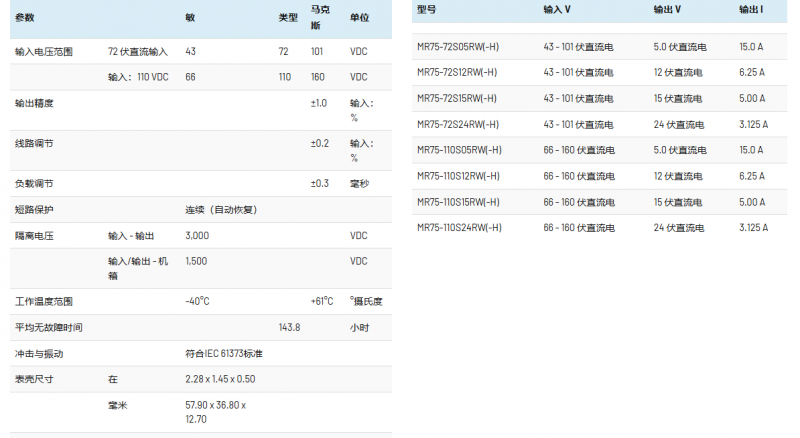This screenshot has height=438, width=800.
Task: Select the 输出 V column header
Action: click(x=667, y=9)
